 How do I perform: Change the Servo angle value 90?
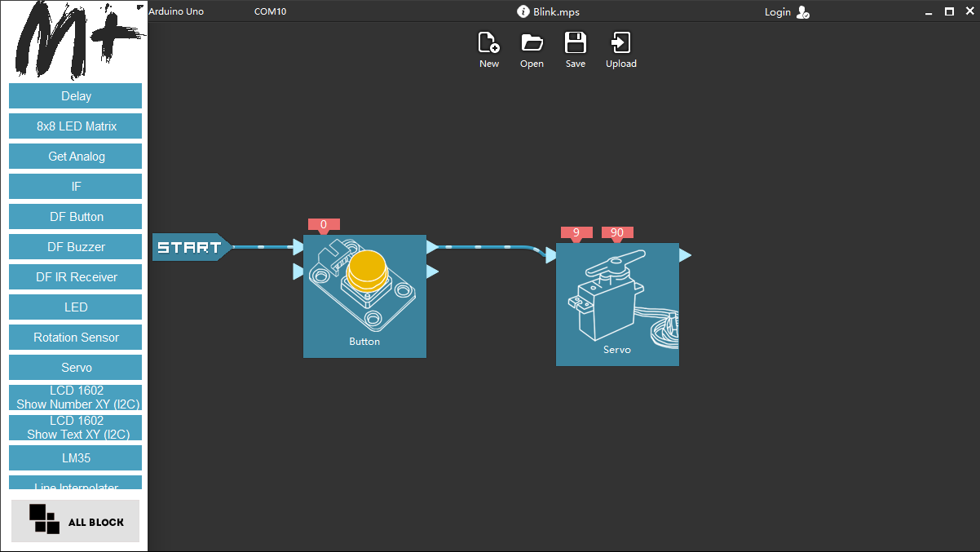pyautogui.click(x=617, y=232)
